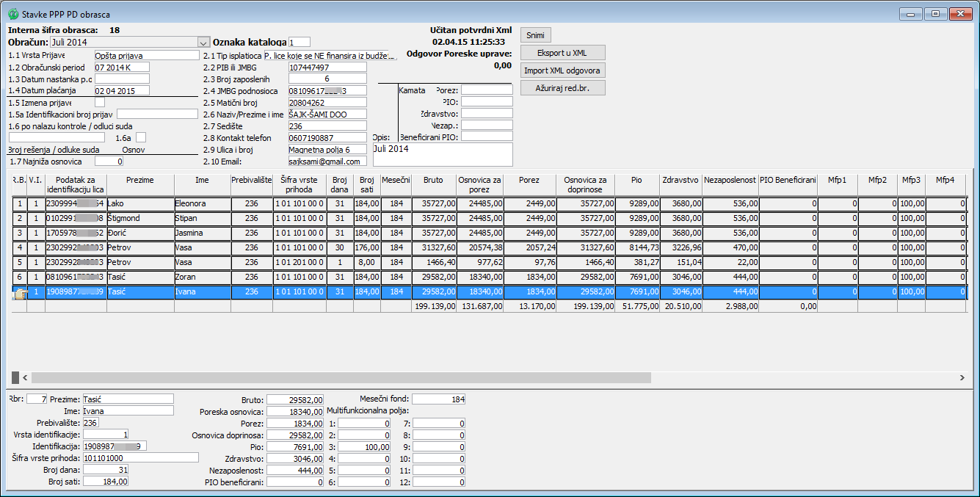Minimize the Stavke PPP PD window
This screenshot has height=497, width=980.
tap(912, 13)
